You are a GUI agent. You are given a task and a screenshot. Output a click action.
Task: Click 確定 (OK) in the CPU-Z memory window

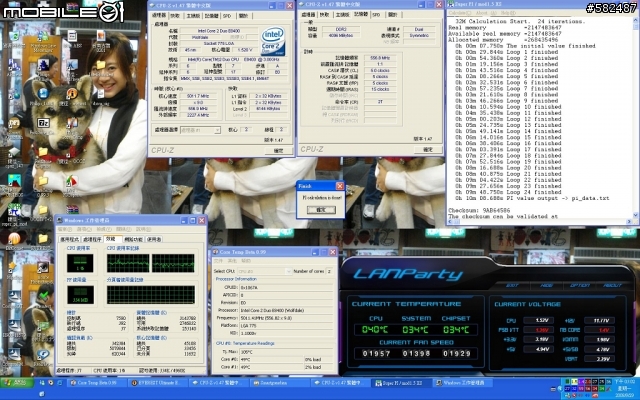(x=427, y=149)
